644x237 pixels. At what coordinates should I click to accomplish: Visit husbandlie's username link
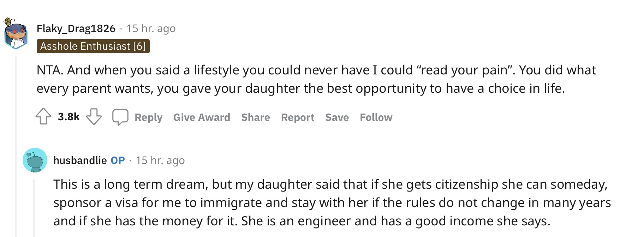(80, 160)
